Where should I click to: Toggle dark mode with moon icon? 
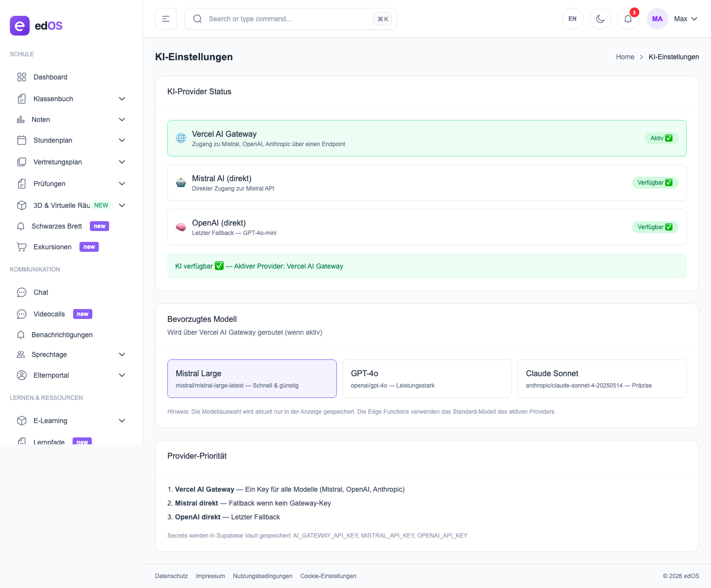[x=600, y=19]
